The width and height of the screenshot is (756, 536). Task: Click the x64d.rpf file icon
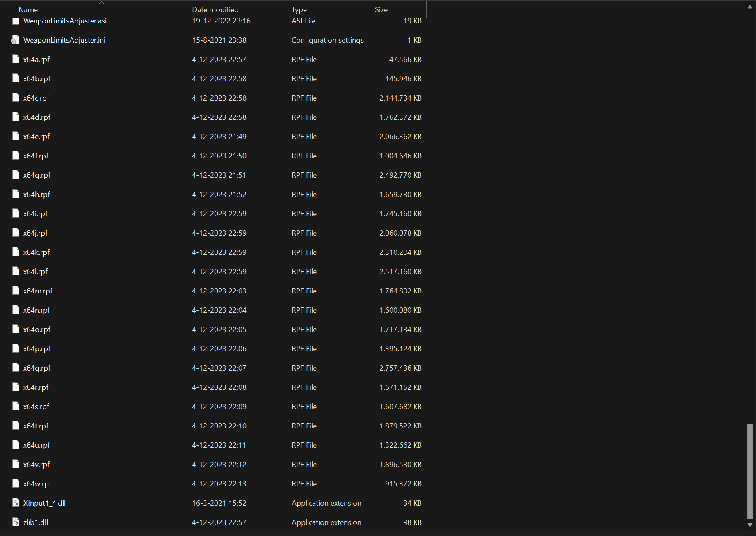16,117
